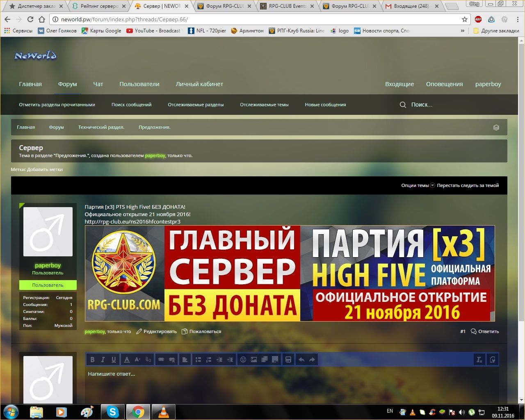Click Перестать следить за темой

tap(468, 185)
